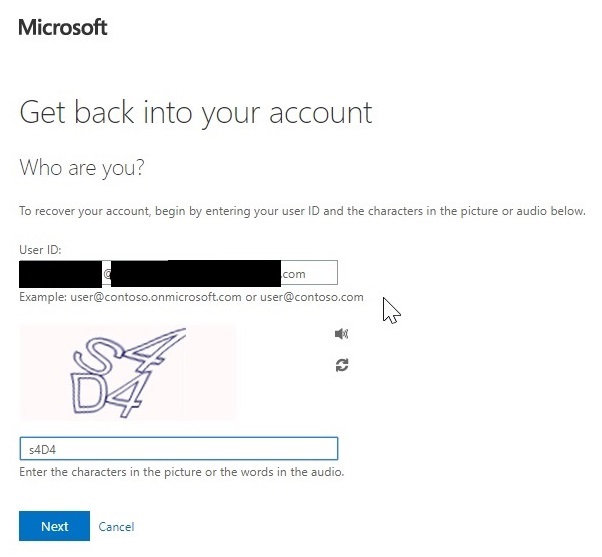Refresh the captcha image

point(342,366)
